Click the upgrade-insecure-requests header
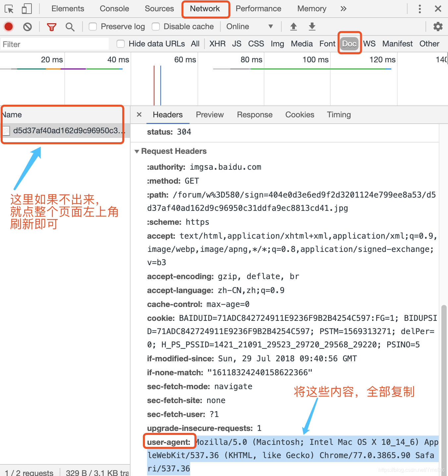This screenshot has height=476, width=448. tap(204, 428)
